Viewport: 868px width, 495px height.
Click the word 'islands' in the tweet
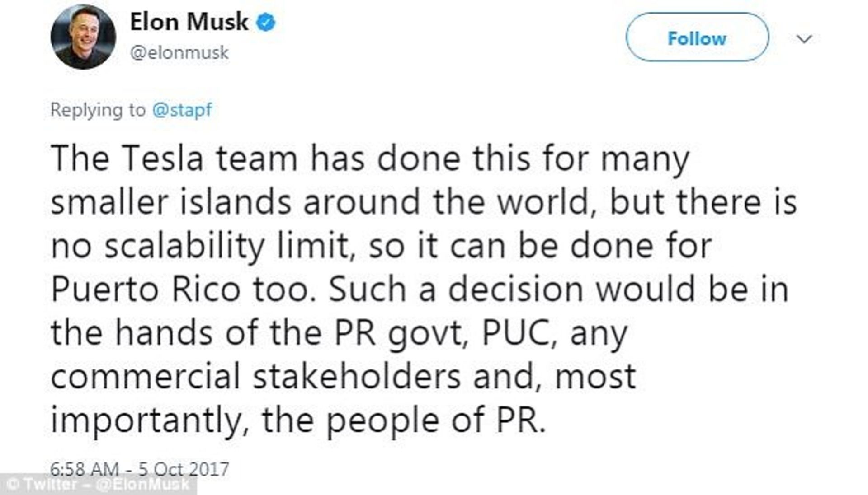236,202
